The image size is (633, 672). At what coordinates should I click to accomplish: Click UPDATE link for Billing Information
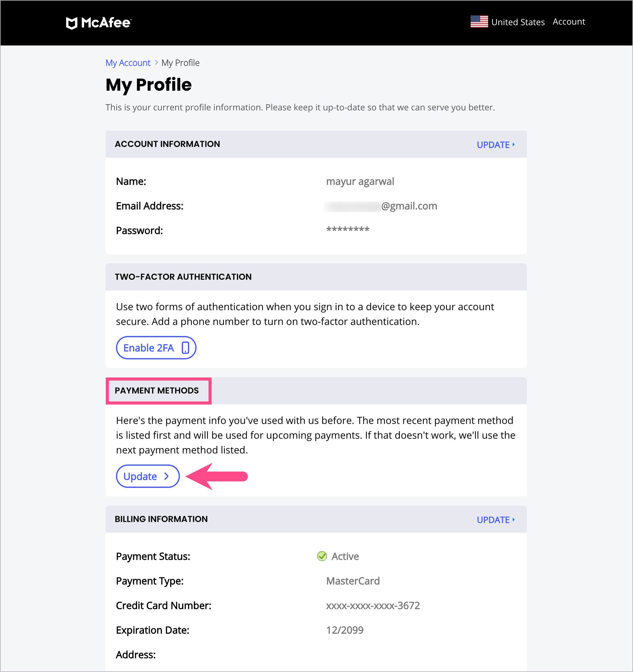493,520
